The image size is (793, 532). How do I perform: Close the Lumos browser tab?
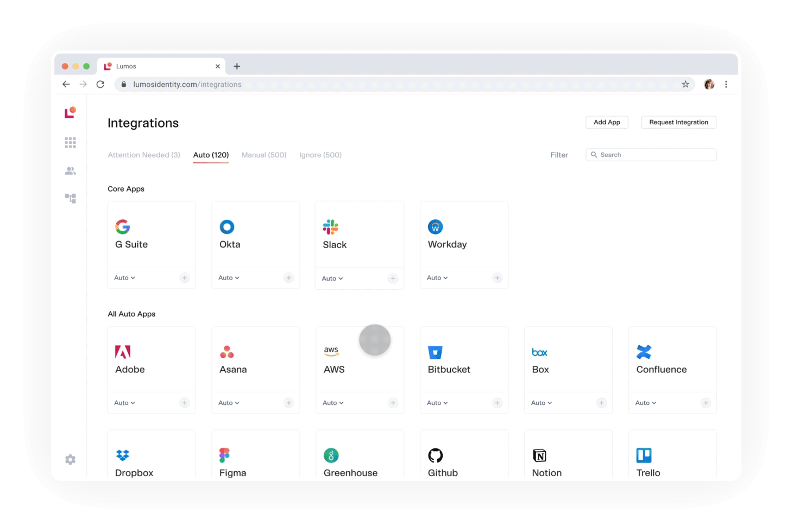pos(218,66)
